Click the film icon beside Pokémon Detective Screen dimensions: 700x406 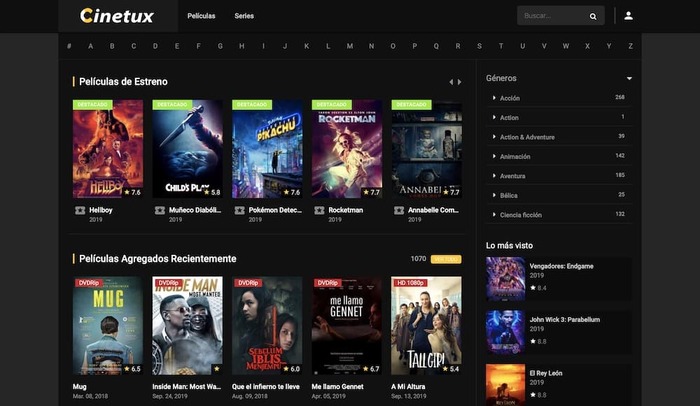pos(240,210)
